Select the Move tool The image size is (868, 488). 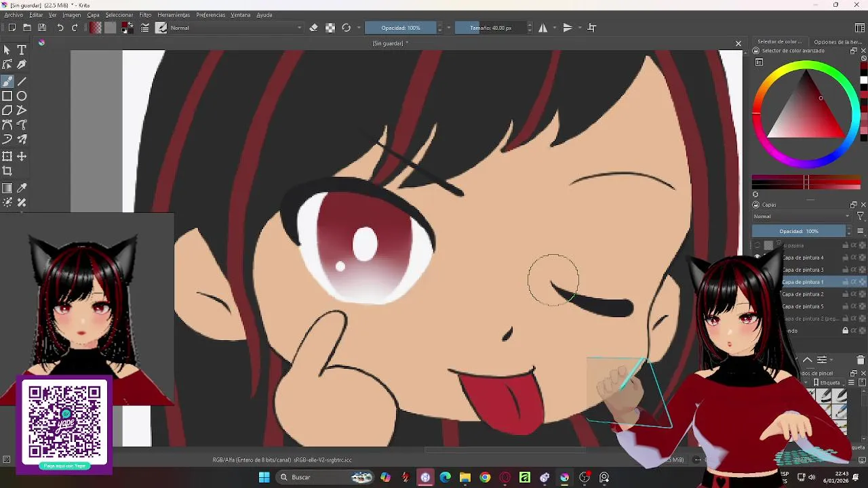coord(22,157)
